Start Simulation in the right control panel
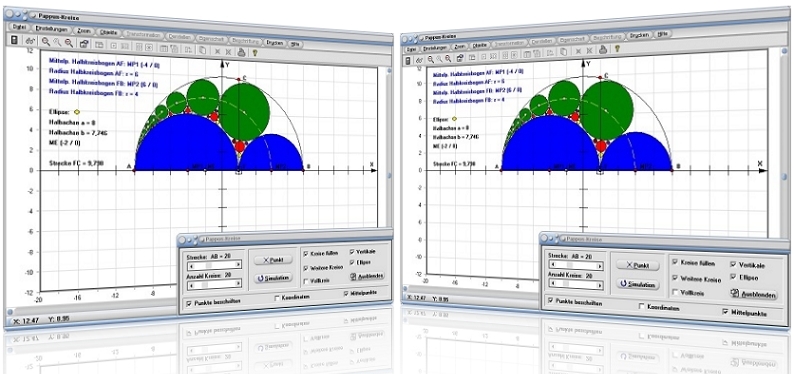The image size is (794, 374). [x=638, y=284]
